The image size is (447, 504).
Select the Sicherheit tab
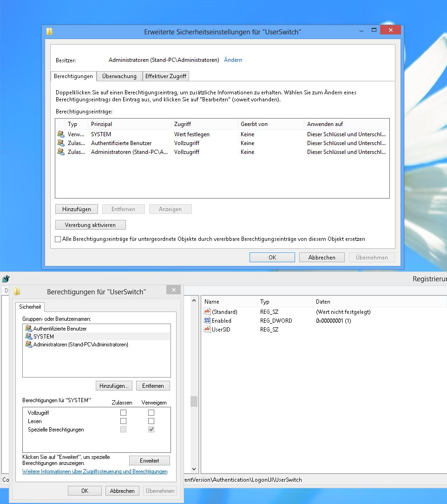30,307
